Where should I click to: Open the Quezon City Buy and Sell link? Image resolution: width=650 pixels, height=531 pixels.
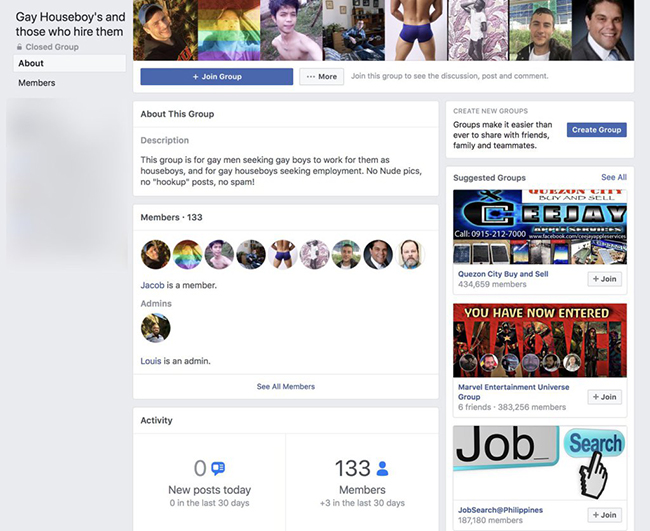point(503,274)
